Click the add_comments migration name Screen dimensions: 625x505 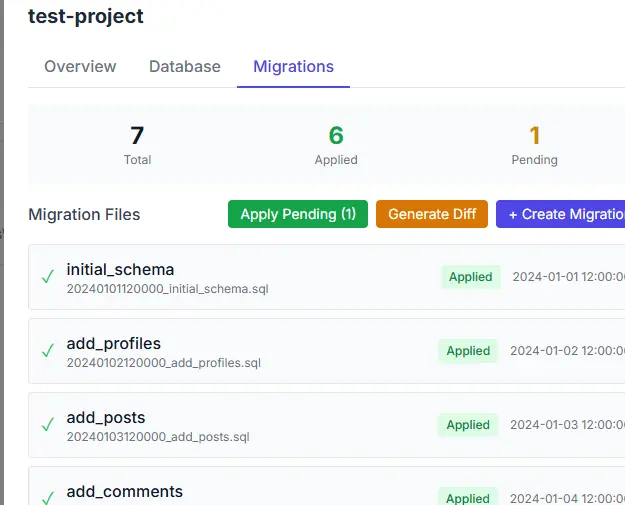click(x=124, y=491)
